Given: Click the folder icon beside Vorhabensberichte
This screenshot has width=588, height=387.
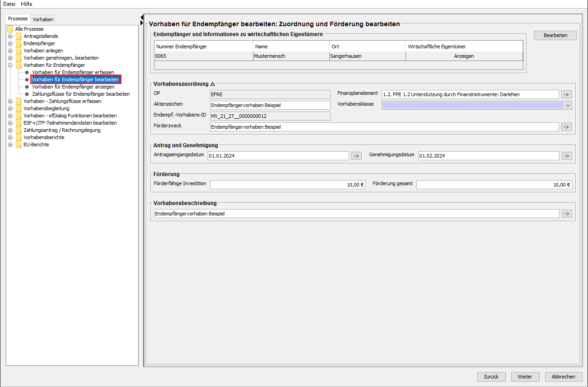Looking at the screenshot, I should click(x=19, y=137).
